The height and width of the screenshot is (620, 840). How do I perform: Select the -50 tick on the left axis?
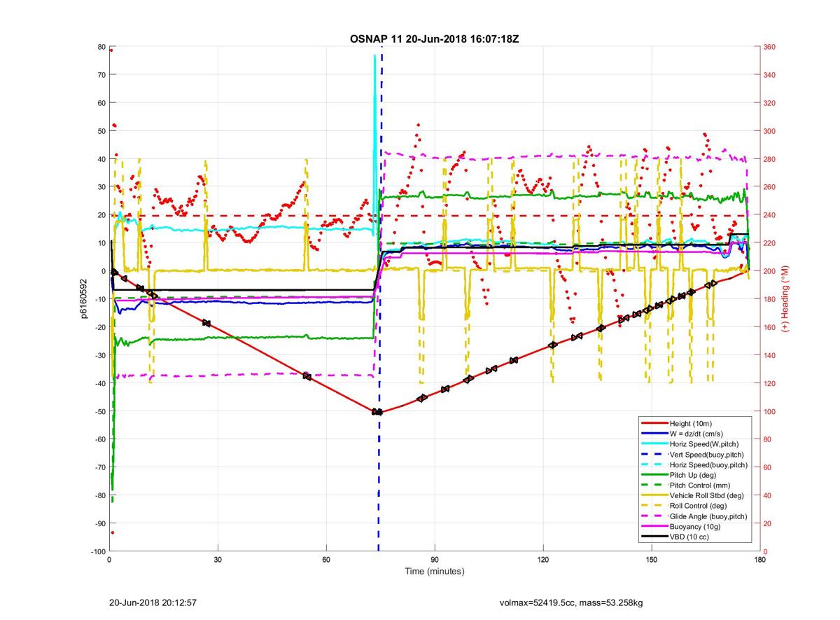click(100, 411)
